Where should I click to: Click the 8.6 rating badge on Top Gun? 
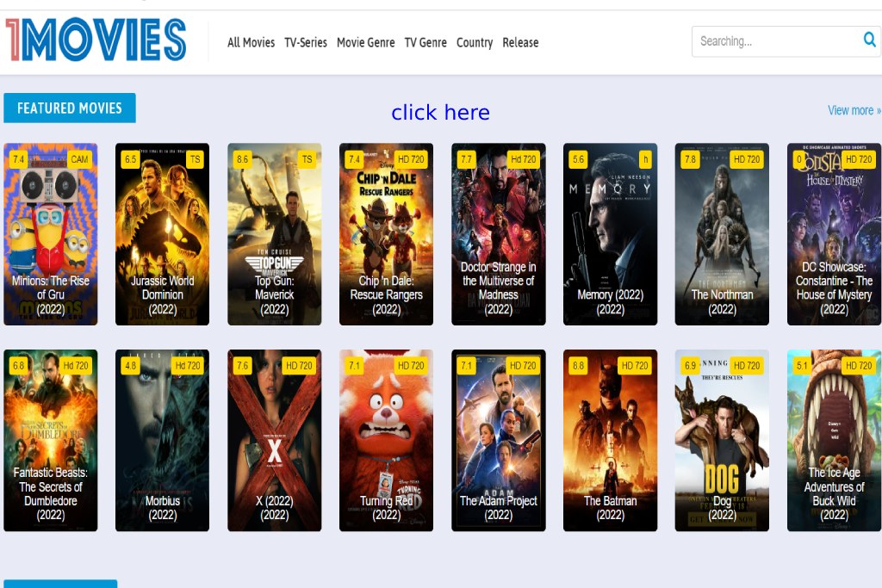coord(242,159)
